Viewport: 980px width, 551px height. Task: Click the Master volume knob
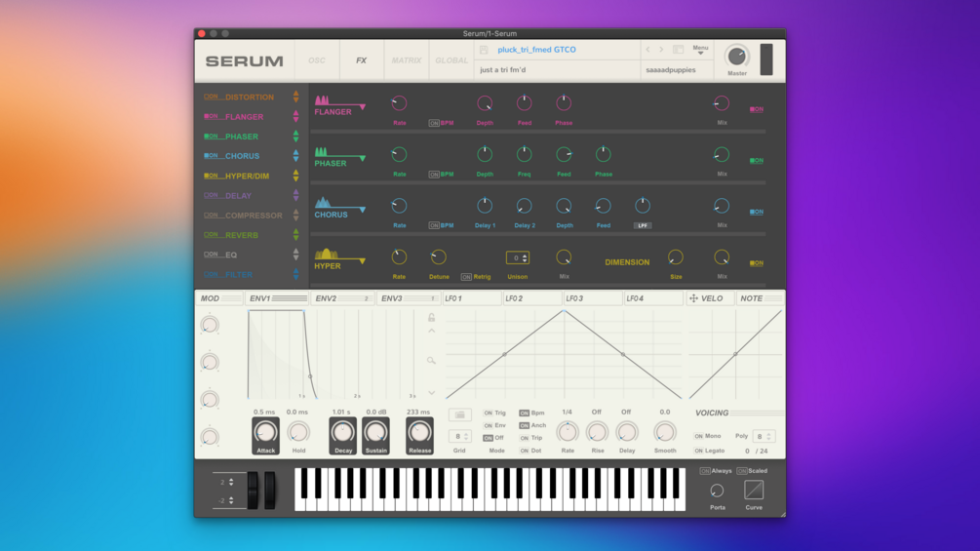point(737,57)
